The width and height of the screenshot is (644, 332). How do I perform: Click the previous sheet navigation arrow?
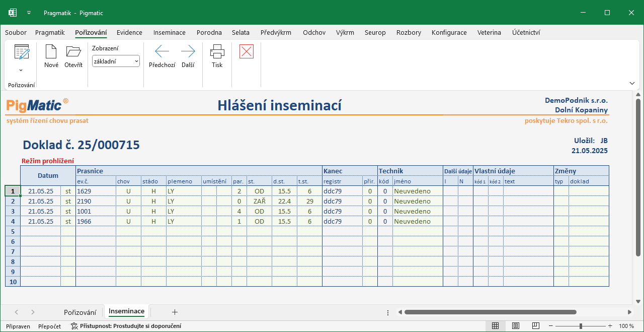(x=17, y=312)
